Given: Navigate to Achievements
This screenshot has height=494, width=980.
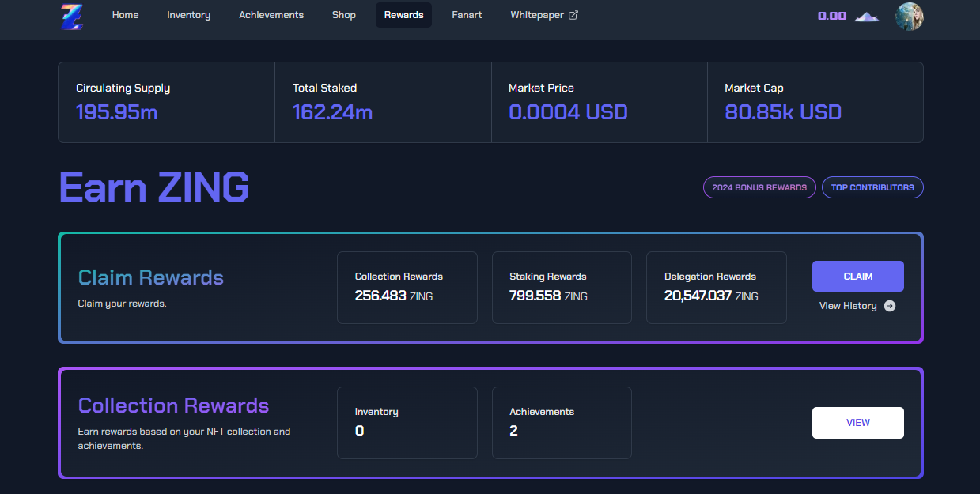Looking at the screenshot, I should pyautogui.click(x=271, y=15).
